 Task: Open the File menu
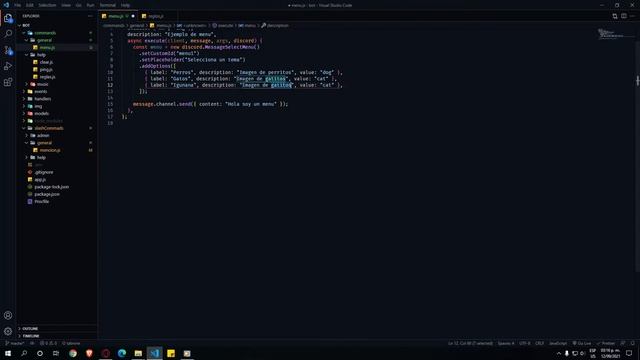pyautogui.click(x=18, y=5)
